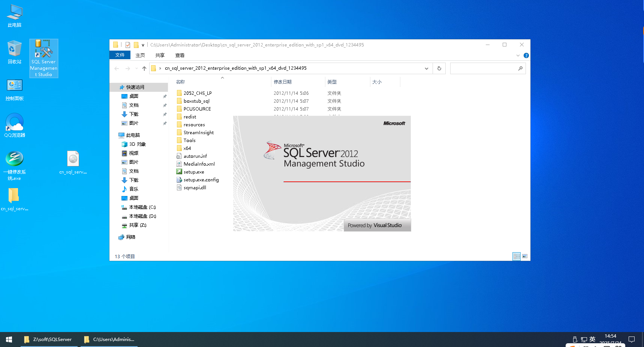Image resolution: width=644 pixels, height=347 pixels.
Task: Click into the Explorer search box
Action: tap(488, 69)
